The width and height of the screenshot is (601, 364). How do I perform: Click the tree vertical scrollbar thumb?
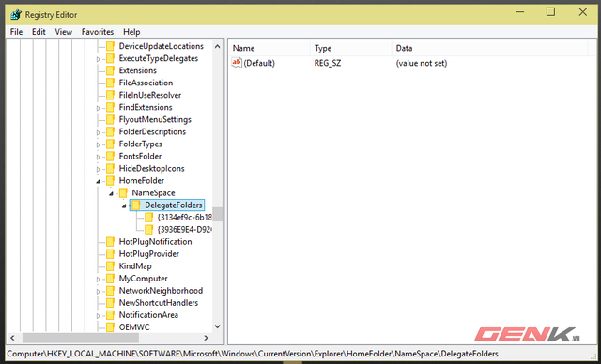point(217,214)
